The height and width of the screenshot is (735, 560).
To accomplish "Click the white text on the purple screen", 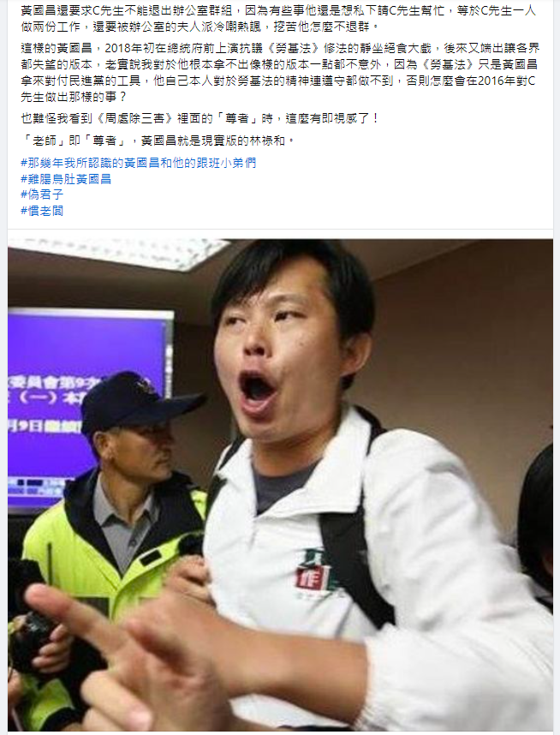I will [46, 405].
